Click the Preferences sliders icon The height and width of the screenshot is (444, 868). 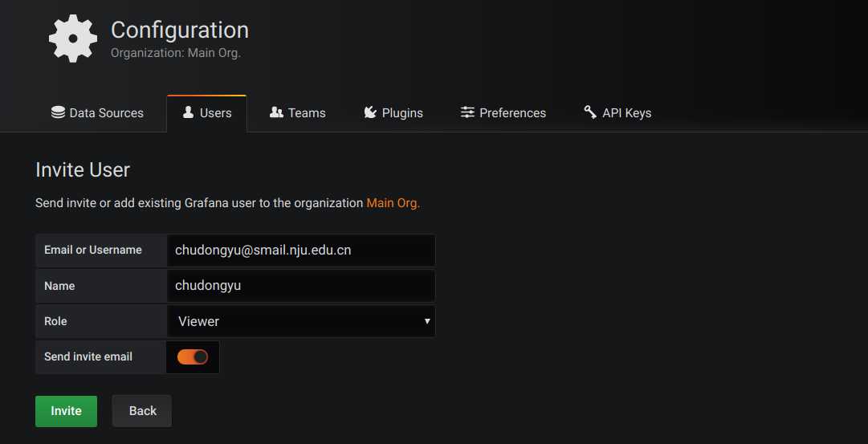[x=467, y=112]
